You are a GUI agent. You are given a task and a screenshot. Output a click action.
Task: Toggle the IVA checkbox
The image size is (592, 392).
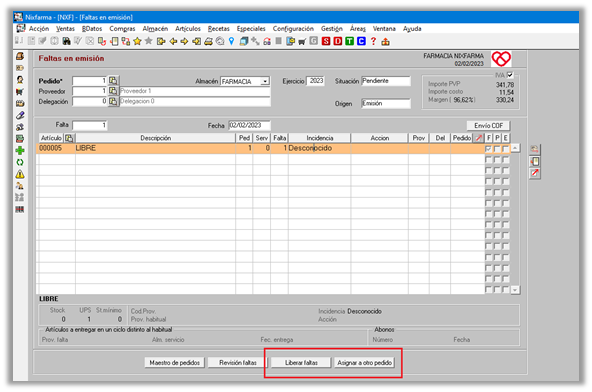tap(510, 75)
